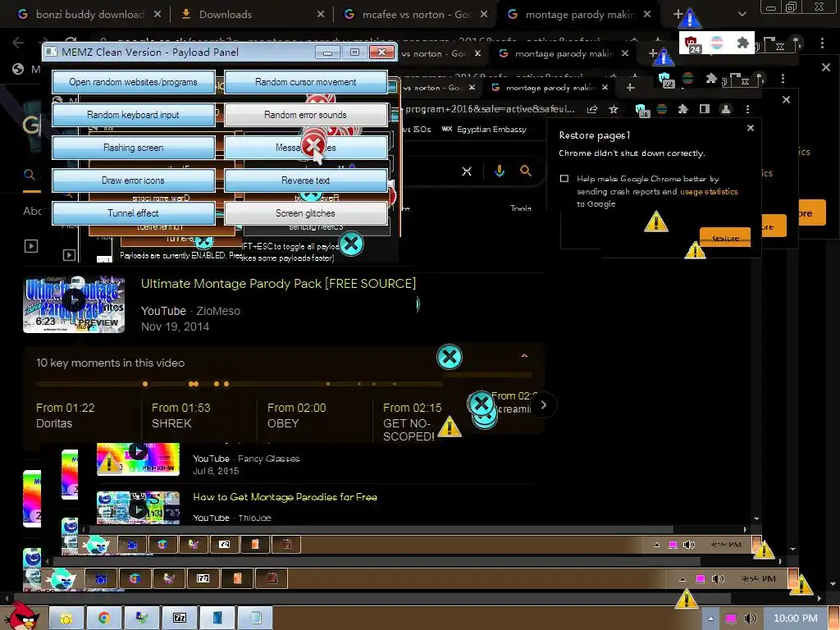840x630 pixels.
Task: Clear the Google search box with the X
Action: (467, 171)
